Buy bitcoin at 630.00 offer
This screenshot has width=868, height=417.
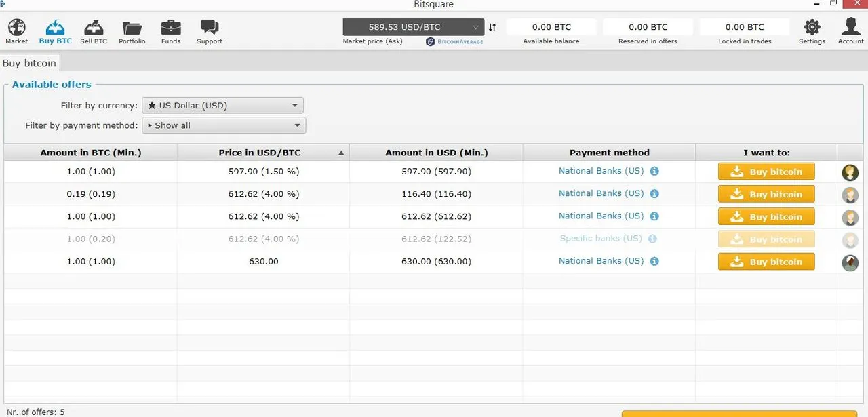tap(766, 262)
